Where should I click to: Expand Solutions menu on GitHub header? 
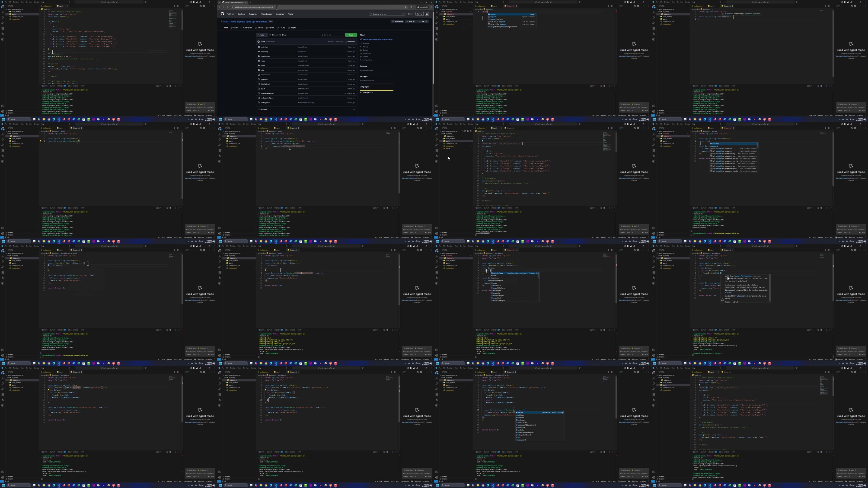242,14
